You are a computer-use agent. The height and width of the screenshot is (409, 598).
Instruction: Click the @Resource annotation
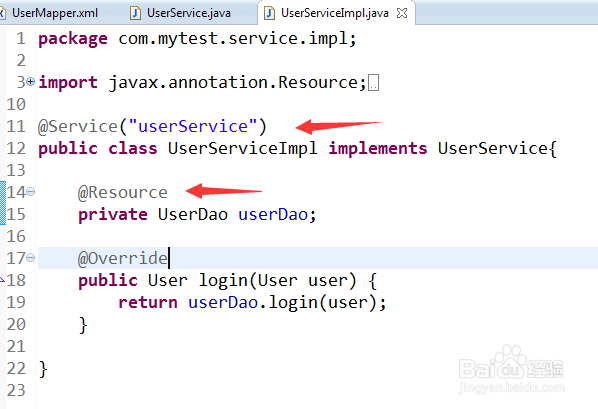coord(123,192)
